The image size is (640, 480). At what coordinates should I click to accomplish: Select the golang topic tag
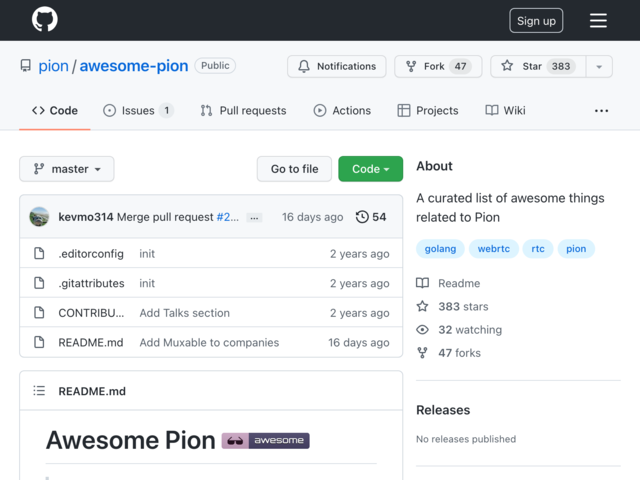coord(440,249)
